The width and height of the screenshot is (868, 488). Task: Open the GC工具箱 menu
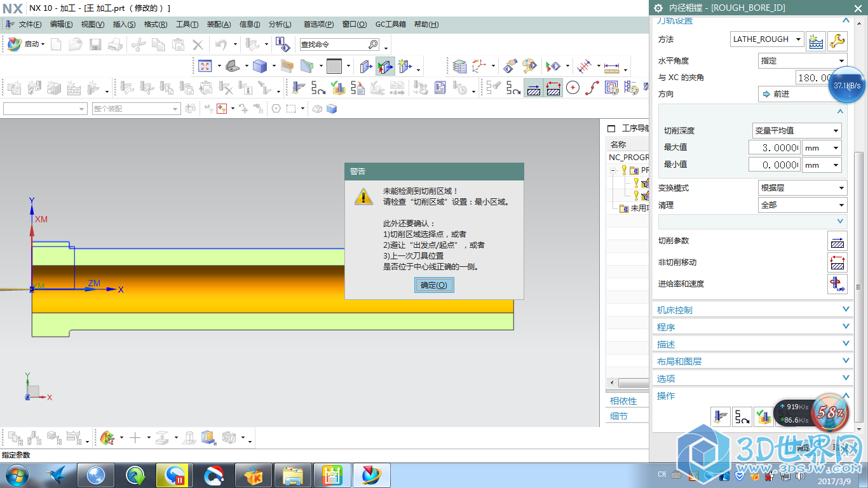tap(391, 24)
